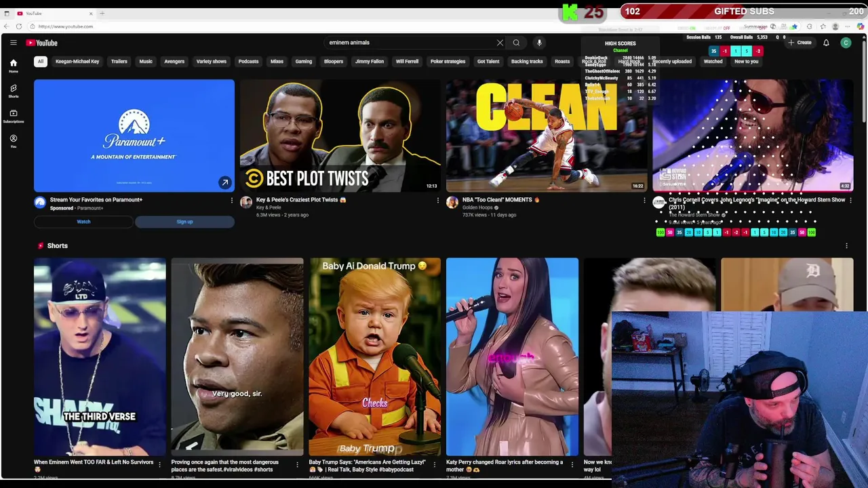
Task: Play the CLEAN basketball thumbnail
Action: (x=547, y=136)
